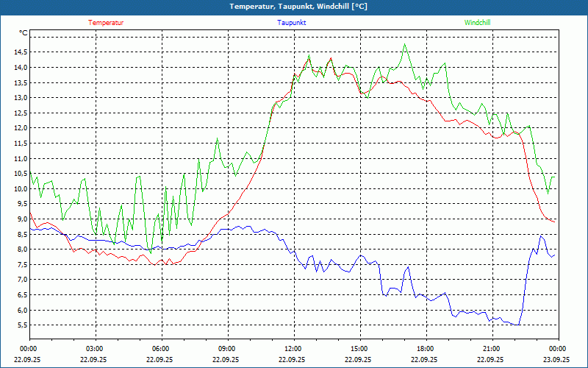Viewport: 588px width, 368px height.
Task: Click the 14,5 value on the temperature axis
Action: [x=19, y=52]
